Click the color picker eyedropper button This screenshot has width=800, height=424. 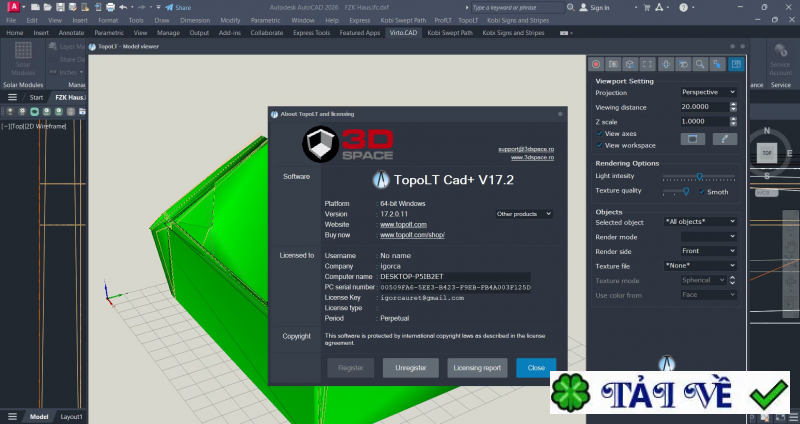point(724,139)
